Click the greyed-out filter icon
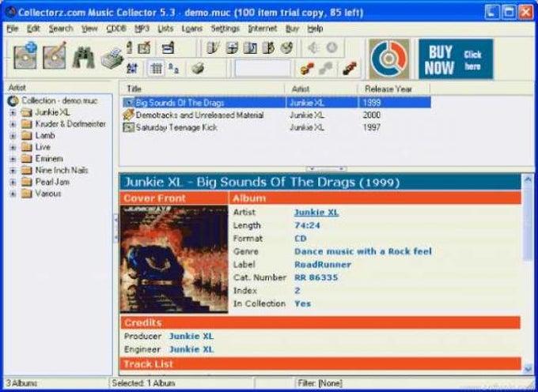Screen dimensions: 538x392 [326, 69]
